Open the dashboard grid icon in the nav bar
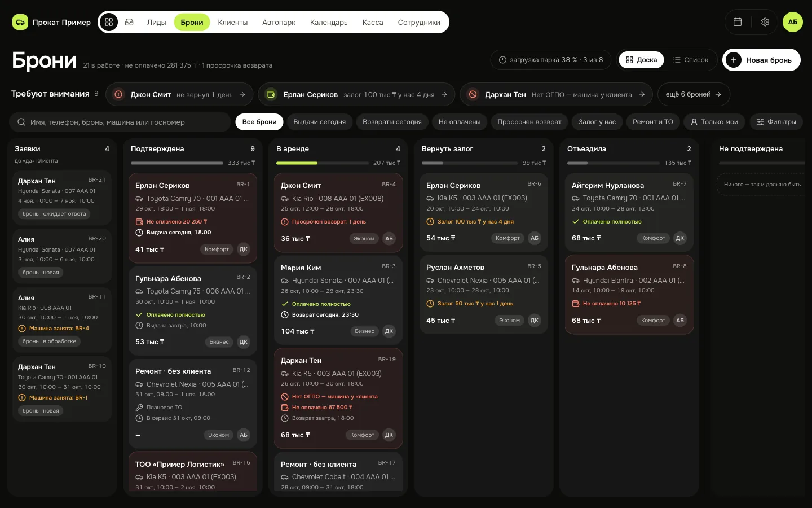The width and height of the screenshot is (812, 508). point(109,22)
